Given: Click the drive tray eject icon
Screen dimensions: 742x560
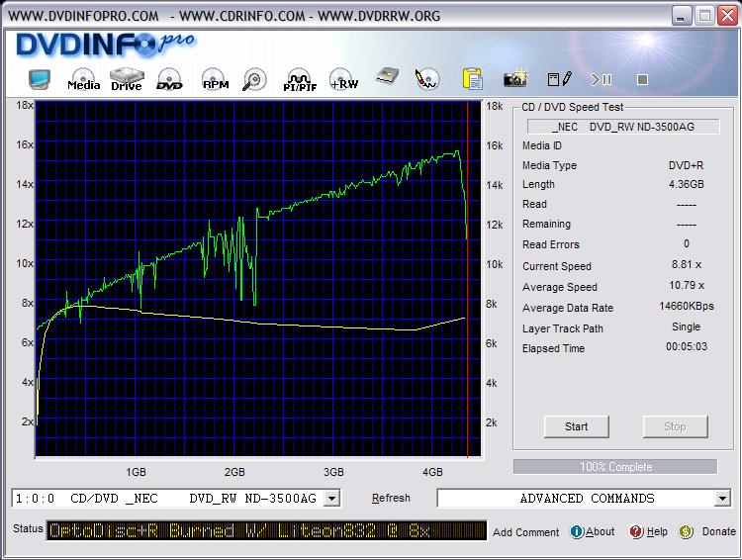Looking at the screenshot, I should 387,77.
